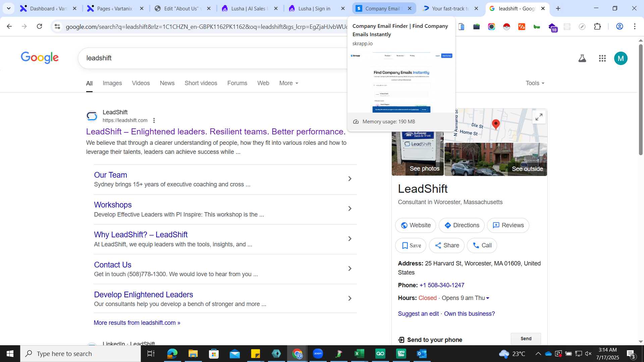The height and width of the screenshot is (362, 644).
Task: Open Windows Start menu
Action: pyautogui.click(x=10, y=354)
